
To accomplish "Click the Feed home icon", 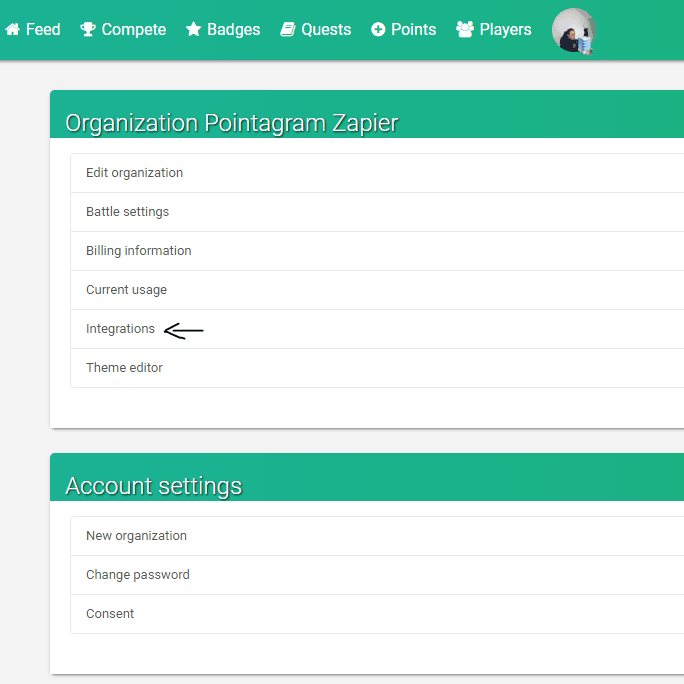I will [13, 29].
